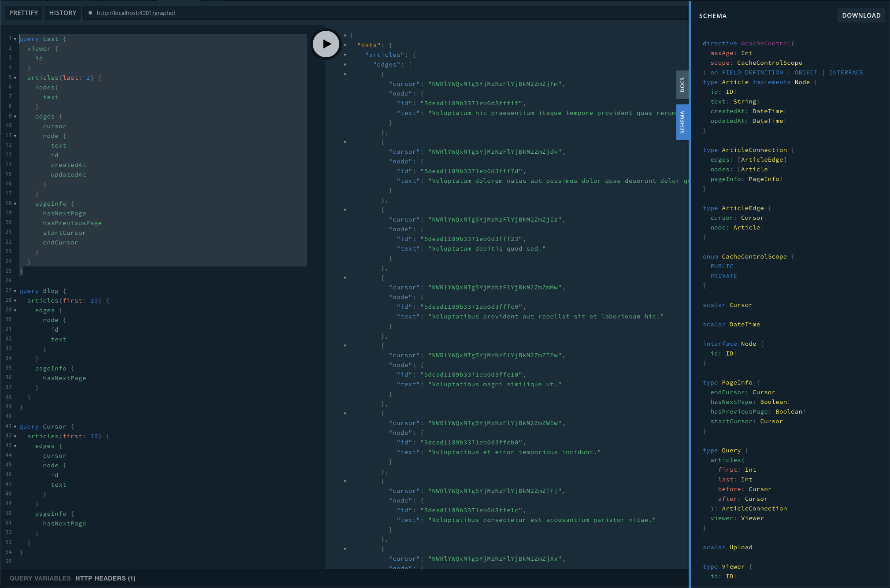Collapse the node block at line 11

[x=15, y=136]
